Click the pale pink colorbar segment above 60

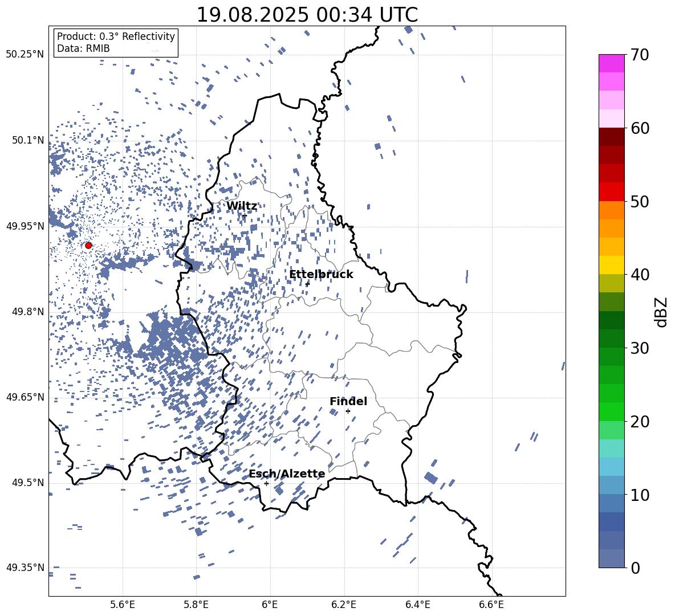tap(611, 119)
